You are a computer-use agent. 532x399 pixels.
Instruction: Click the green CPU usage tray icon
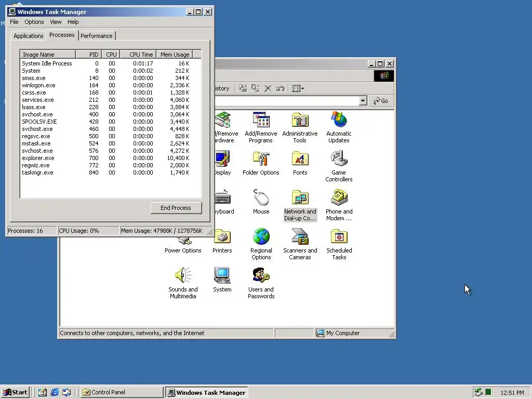point(488,392)
